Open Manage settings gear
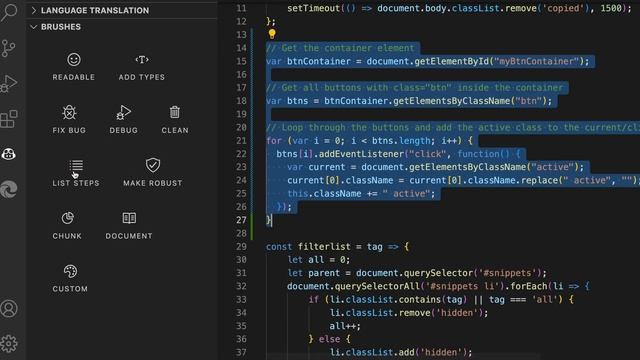The width and height of the screenshot is (640, 360). click(9, 344)
